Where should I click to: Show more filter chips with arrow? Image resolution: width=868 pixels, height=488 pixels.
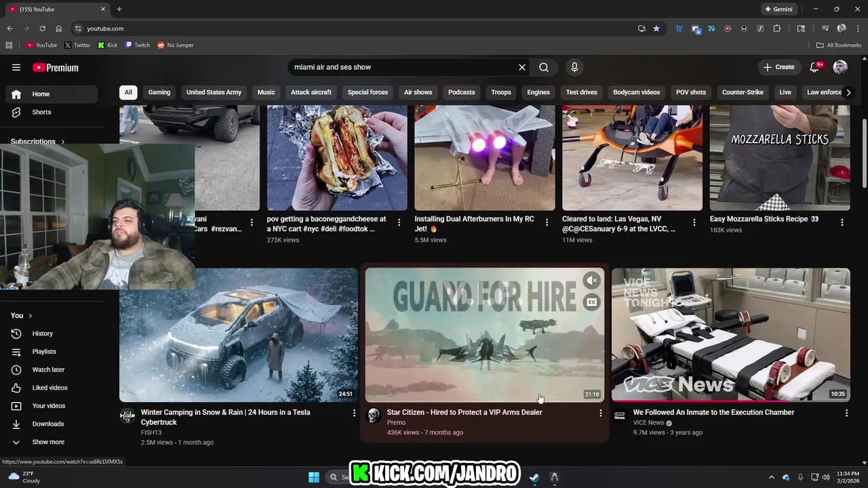pos(848,92)
